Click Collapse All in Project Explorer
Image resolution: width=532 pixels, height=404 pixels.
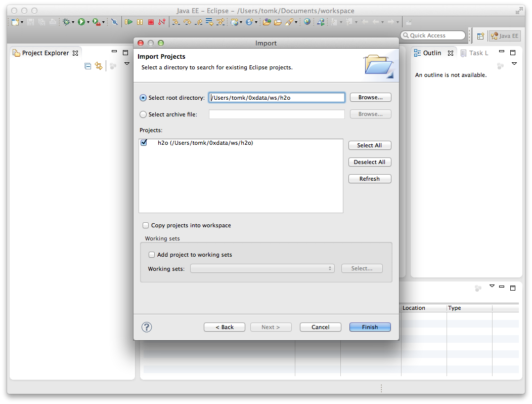coord(87,66)
